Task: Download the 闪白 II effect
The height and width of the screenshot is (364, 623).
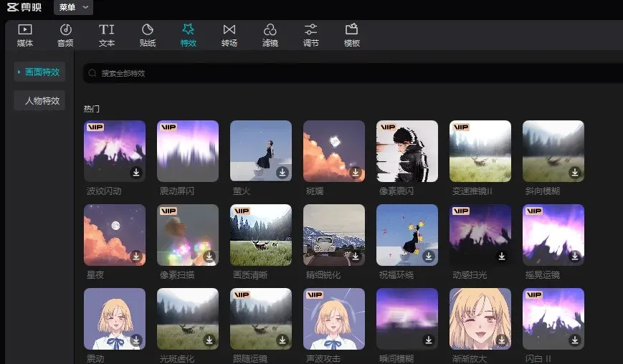Action: coord(575,340)
